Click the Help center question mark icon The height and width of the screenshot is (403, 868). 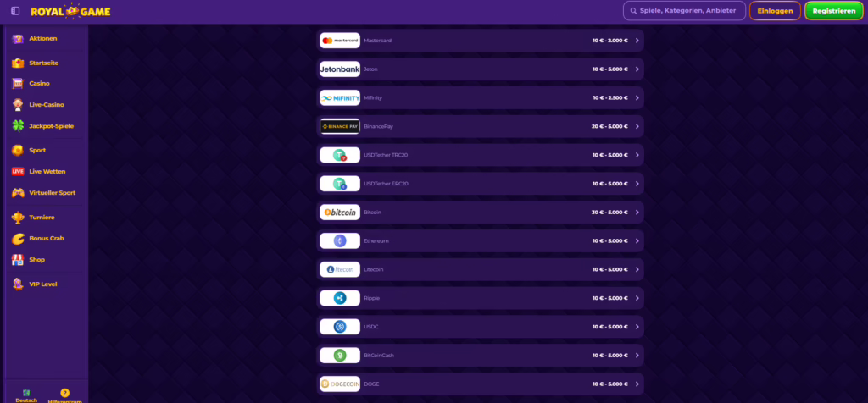[x=64, y=393]
